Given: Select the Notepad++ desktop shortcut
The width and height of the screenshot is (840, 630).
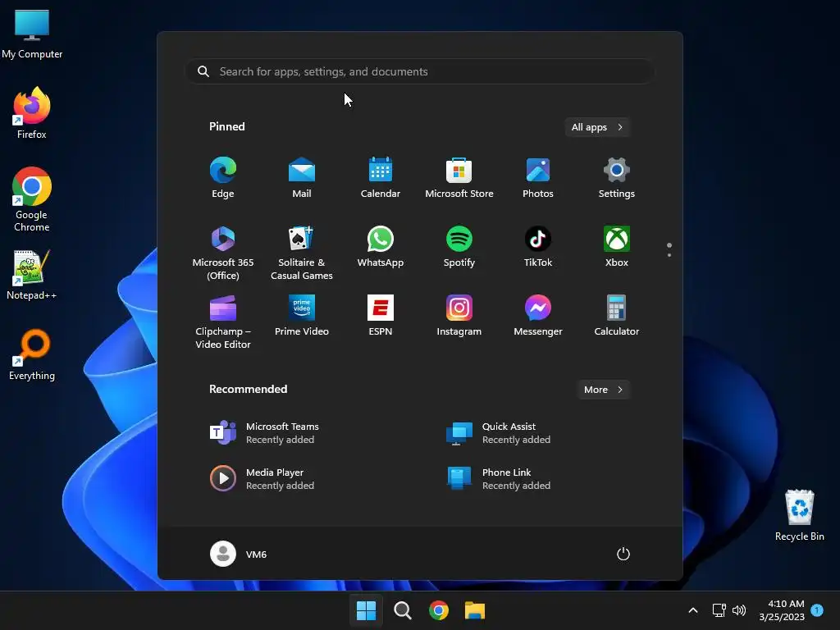Looking at the screenshot, I should tap(32, 275).
